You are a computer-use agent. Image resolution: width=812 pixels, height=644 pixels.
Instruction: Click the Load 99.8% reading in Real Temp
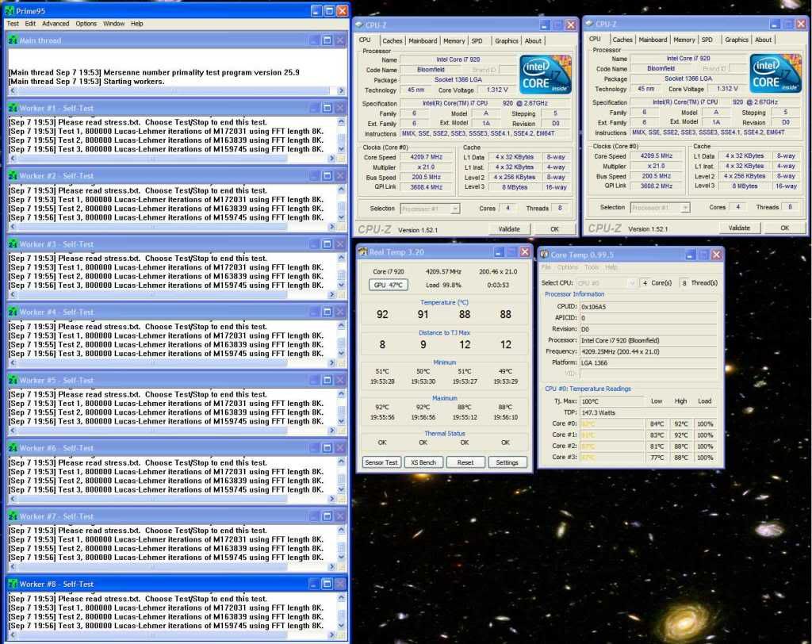click(444, 285)
